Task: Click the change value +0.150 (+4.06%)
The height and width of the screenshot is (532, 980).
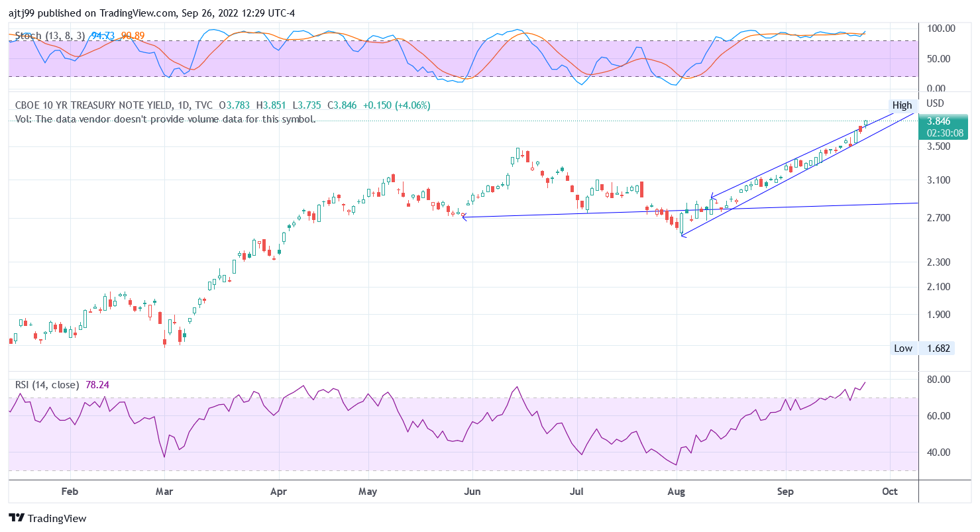Action: point(398,105)
